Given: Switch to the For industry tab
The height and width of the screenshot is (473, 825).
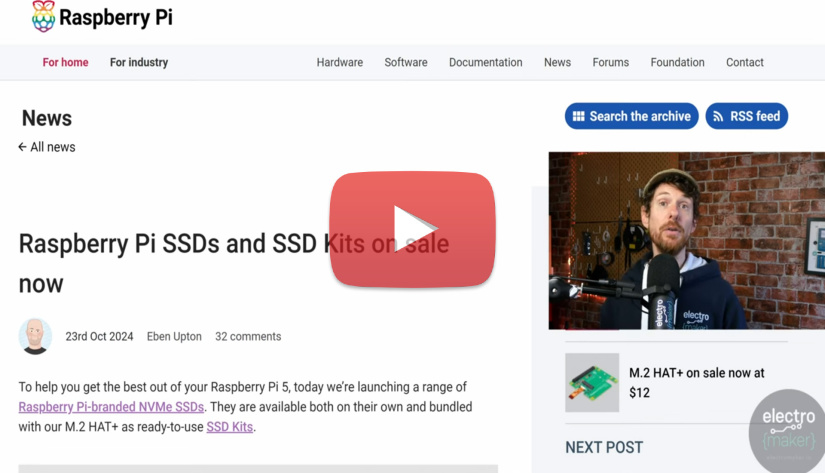Looking at the screenshot, I should 139,62.
